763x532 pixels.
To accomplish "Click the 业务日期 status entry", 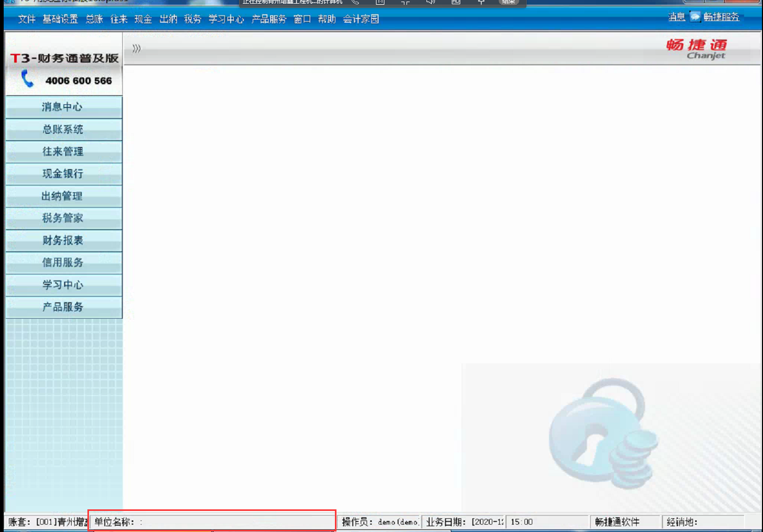I will [464, 522].
